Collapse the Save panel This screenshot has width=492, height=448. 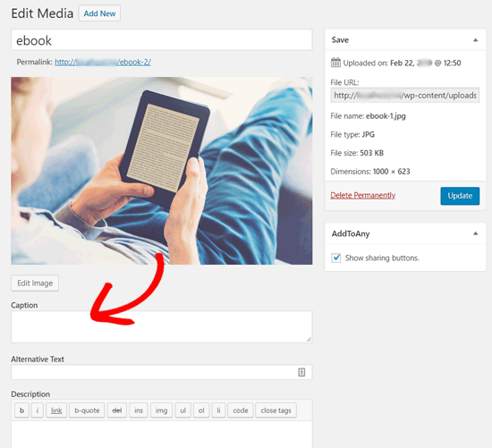(476, 40)
